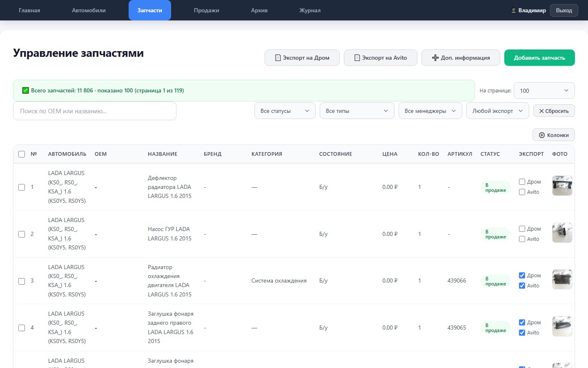
Task: Uncheck Дром export for Радиатор охлаждения
Action: (x=522, y=275)
